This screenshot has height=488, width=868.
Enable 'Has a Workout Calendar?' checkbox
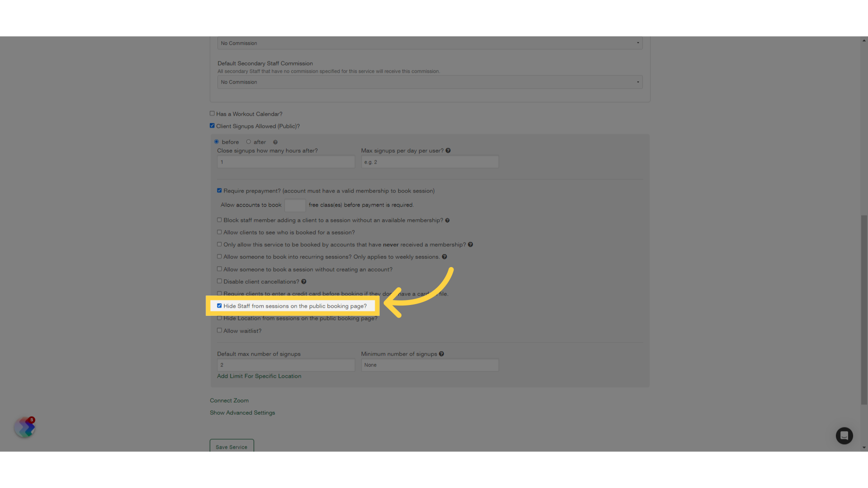[x=212, y=113]
